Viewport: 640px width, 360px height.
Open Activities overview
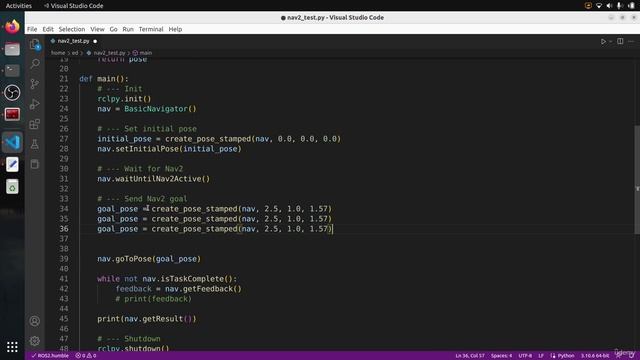pos(19,6)
